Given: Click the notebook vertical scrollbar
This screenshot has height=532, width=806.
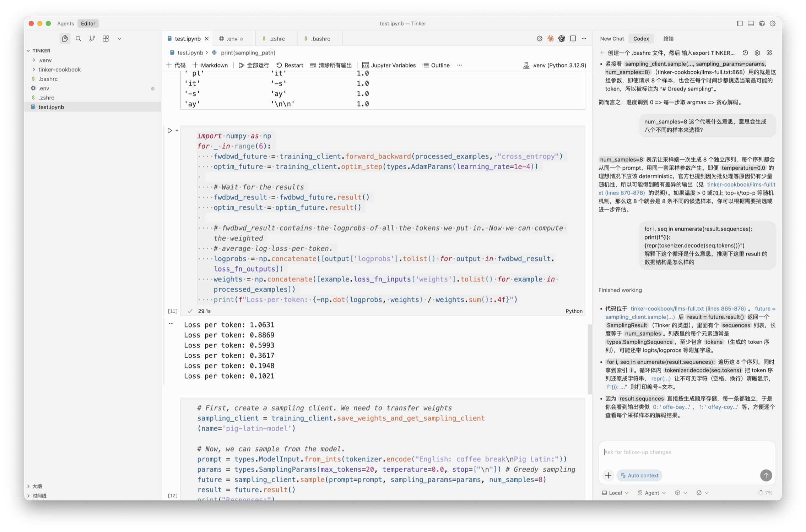Looking at the screenshot, I should pos(590,358).
